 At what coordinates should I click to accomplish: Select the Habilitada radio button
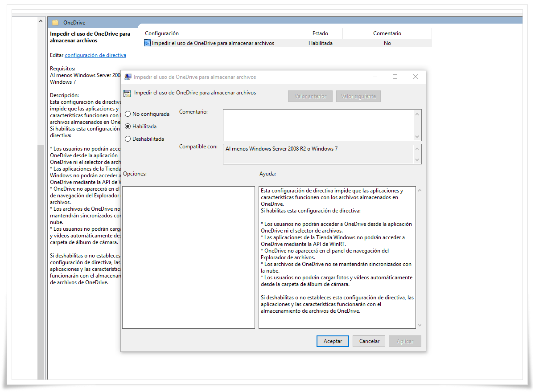(128, 127)
